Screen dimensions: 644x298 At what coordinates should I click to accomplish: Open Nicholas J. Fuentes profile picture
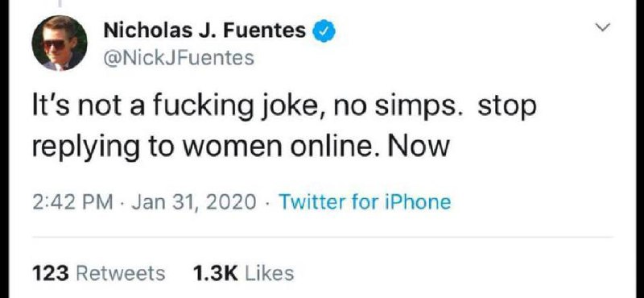pos(59,43)
